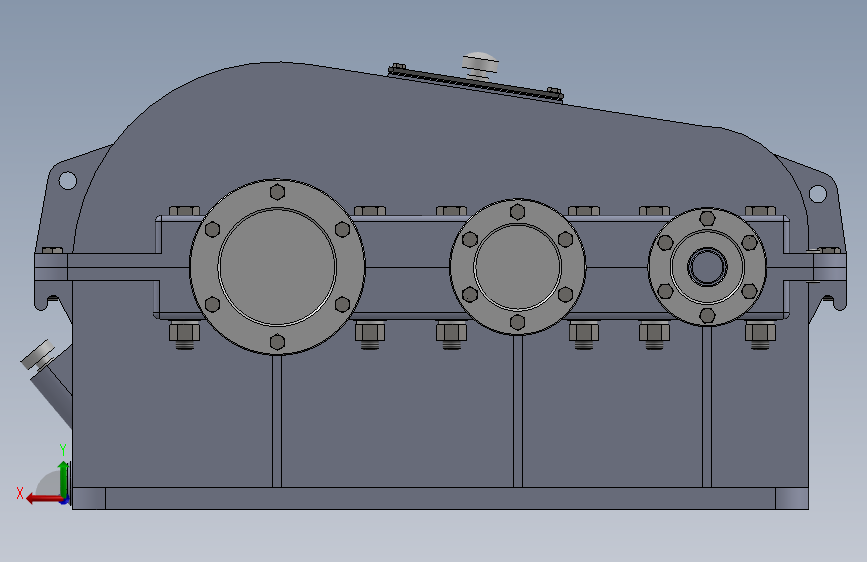Select the base plate of the gearbox housing
Image resolution: width=867 pixels, height=562 pixels.
(440, 498)
